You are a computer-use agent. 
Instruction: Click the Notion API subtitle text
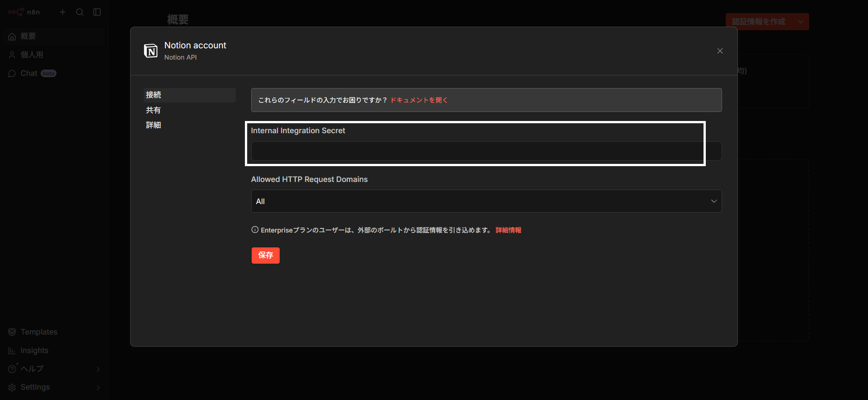tap(180, 57)
